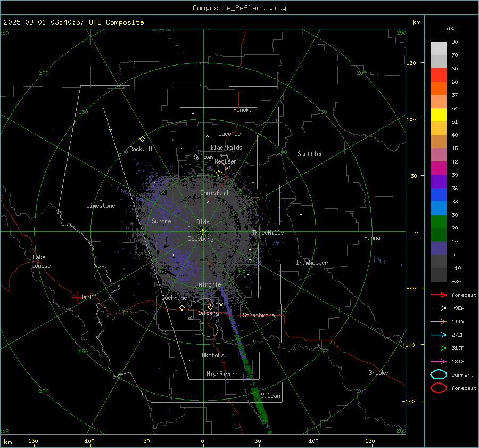The height and width of the screenshot is (448, 479).
Task: Click the white plus marker east of ThreeHills
Action: tap(301, 214)
